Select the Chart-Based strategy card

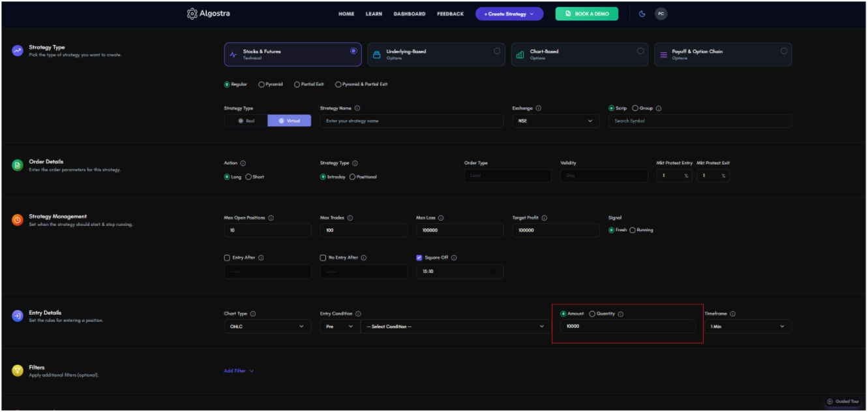tap(580, 54)
